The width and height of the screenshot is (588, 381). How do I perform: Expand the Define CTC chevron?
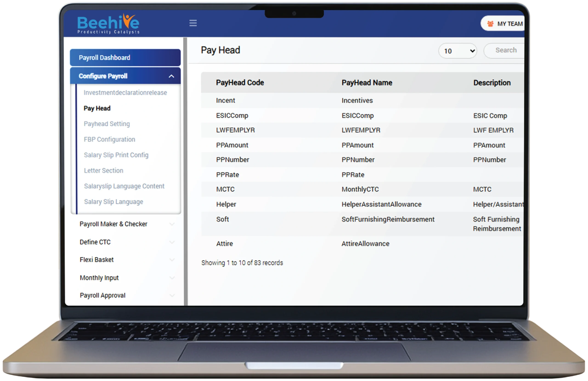coord(172,242)
